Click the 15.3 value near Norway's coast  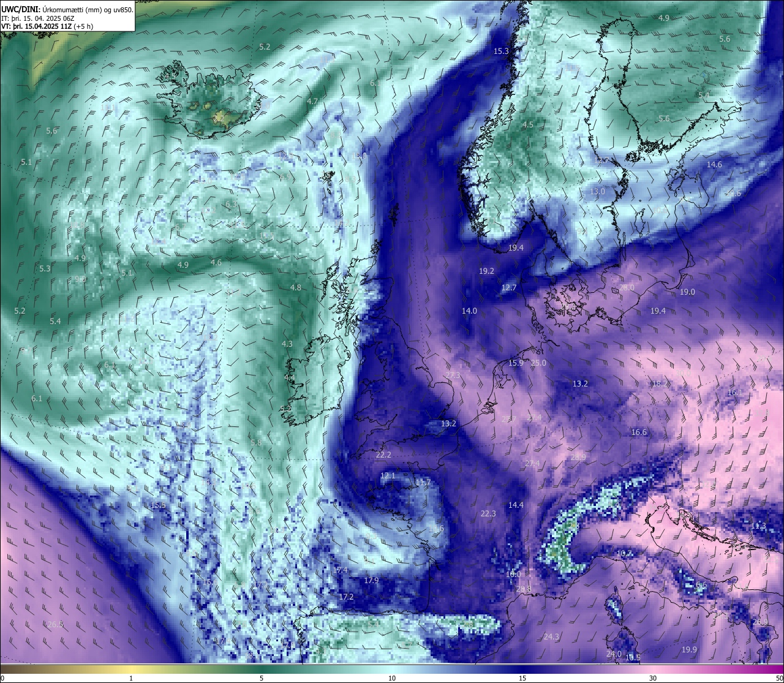tap(501, 51)
